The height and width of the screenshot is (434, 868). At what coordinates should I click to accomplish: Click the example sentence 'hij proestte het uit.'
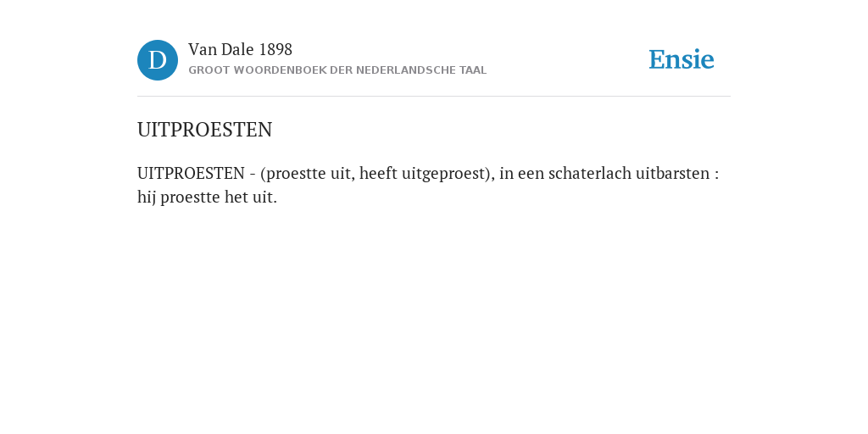point(207,197)
